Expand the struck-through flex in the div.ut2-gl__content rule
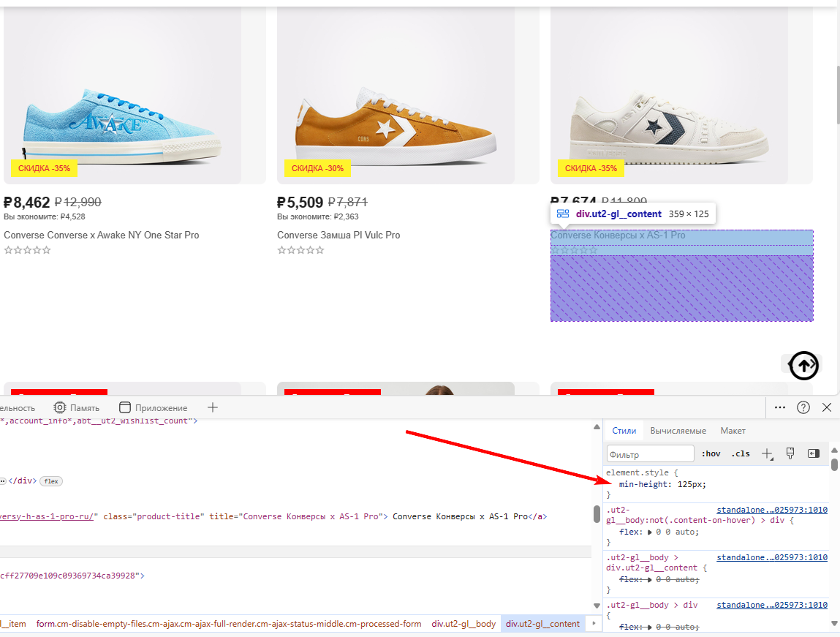 coord(650,580)
